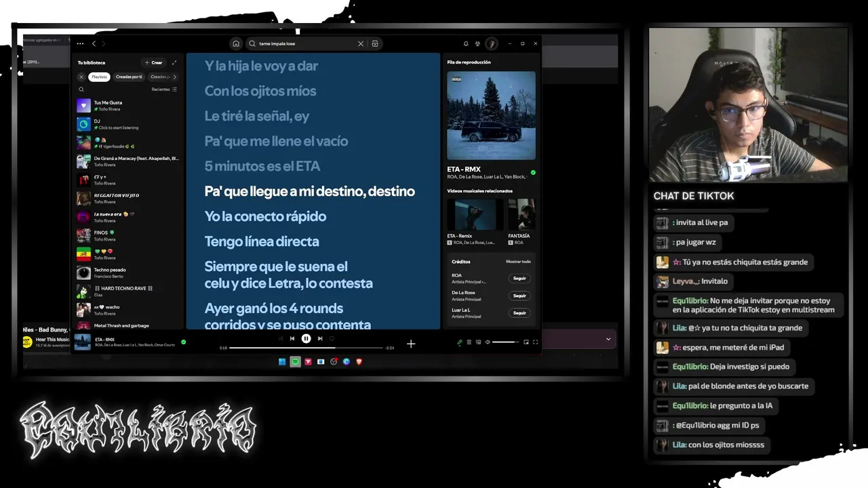Toggle the queue icon in player bar
Image resolution: width=868 pixels, height=488 pixels.
tap(469, 342)
